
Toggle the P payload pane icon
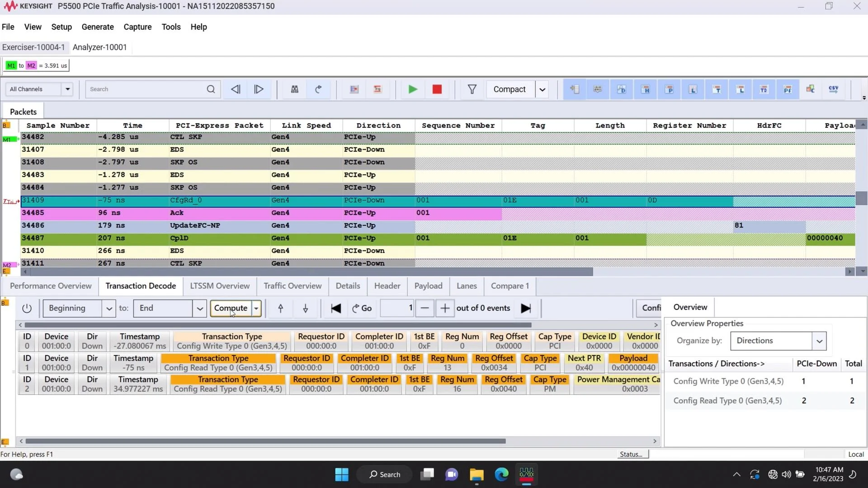pos(669,89)
